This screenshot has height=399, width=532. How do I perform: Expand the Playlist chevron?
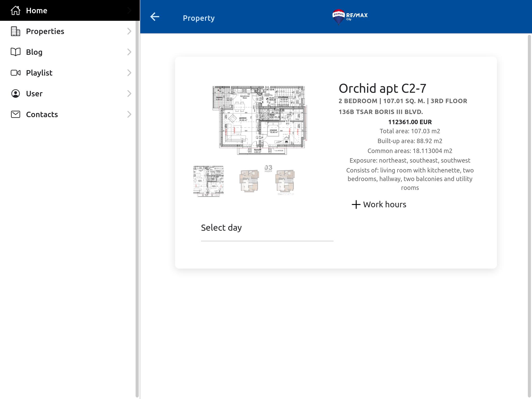(129, 73)
